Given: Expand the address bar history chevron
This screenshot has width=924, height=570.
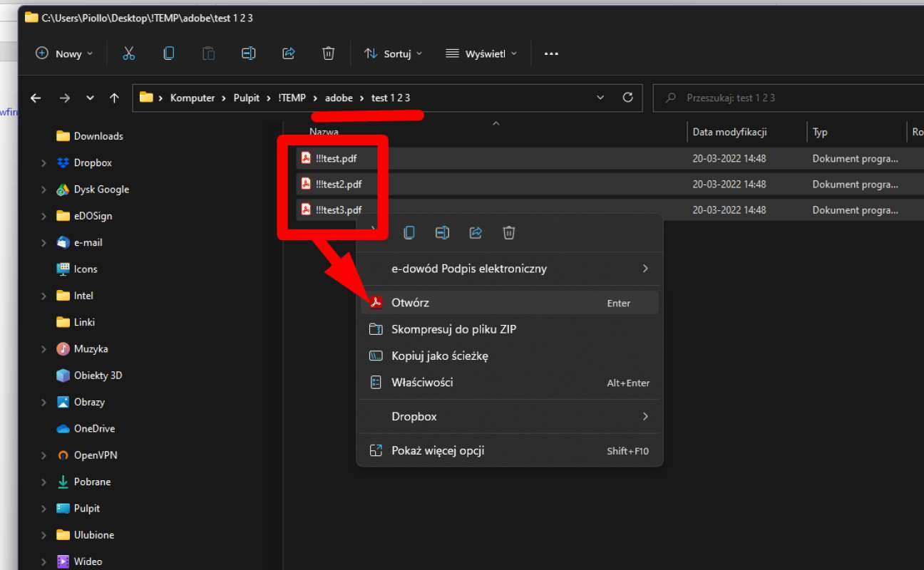Looking at the screenshot, I should click(x=600, y=98).
